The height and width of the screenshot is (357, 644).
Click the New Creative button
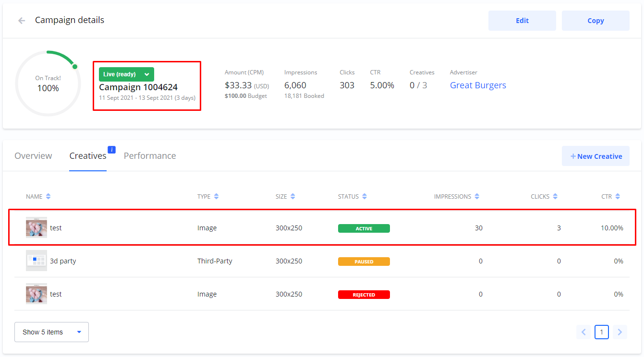(595, 156)
